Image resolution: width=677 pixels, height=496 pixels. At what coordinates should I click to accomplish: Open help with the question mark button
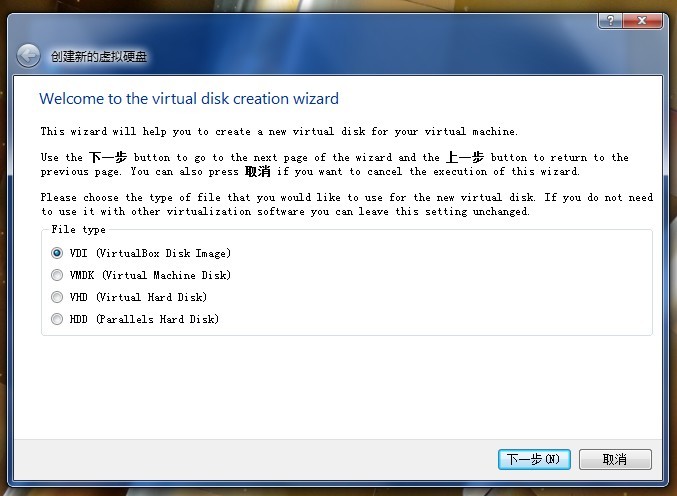[x=611, y=20]
